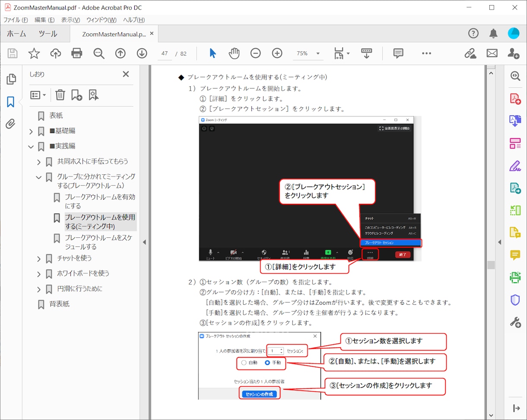
Task: Choose the arrow selection tool
Action: tap(213, 53)
